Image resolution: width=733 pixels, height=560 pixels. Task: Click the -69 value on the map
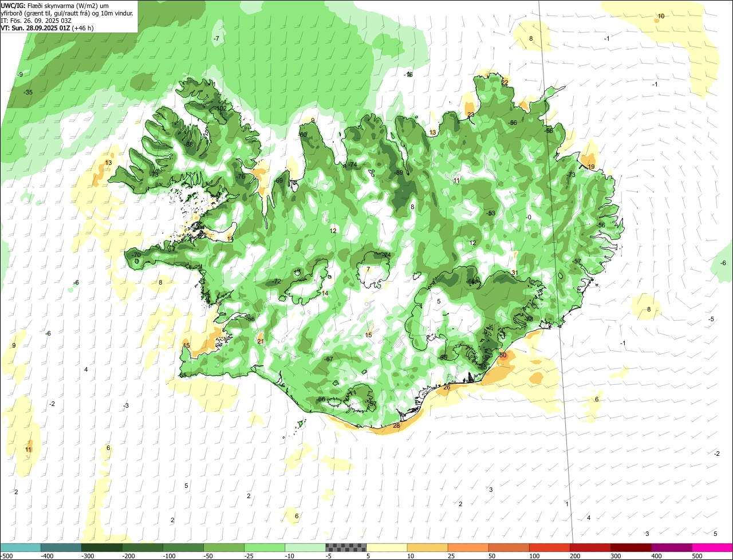tap(279, 181)
